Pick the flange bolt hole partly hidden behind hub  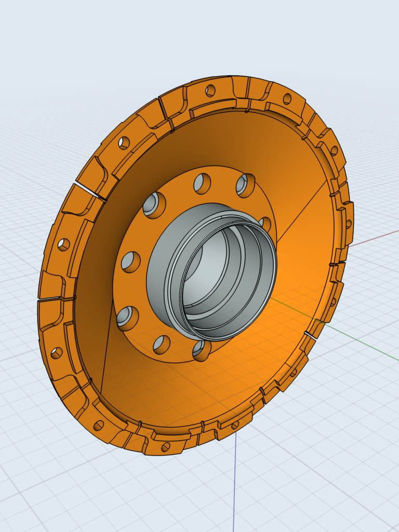265,224
